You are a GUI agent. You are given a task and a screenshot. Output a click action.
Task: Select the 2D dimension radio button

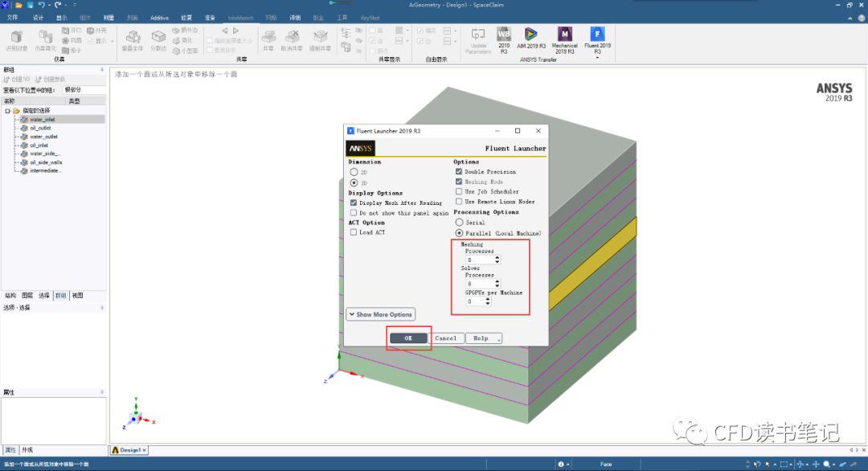tap(354, 172)
